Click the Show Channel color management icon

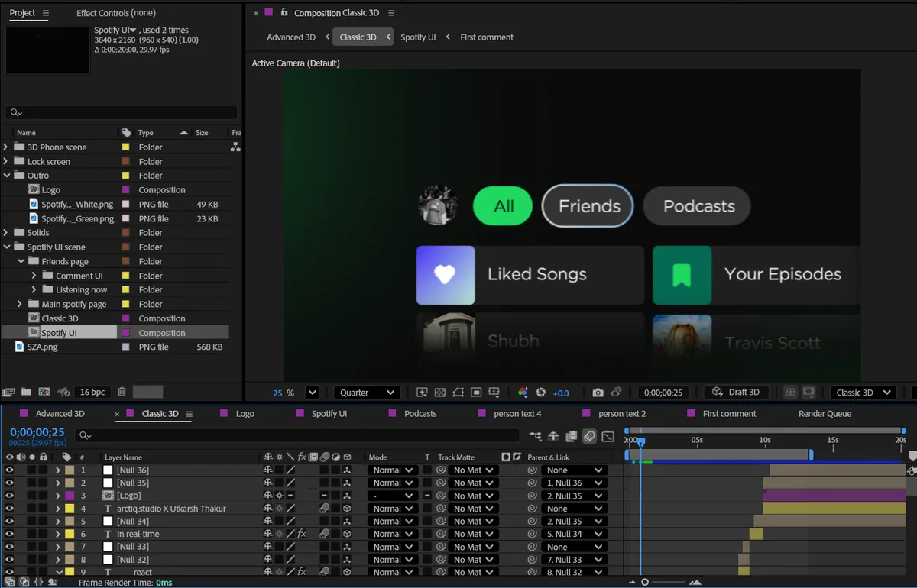pyautogui.click(x=523, y=393)
